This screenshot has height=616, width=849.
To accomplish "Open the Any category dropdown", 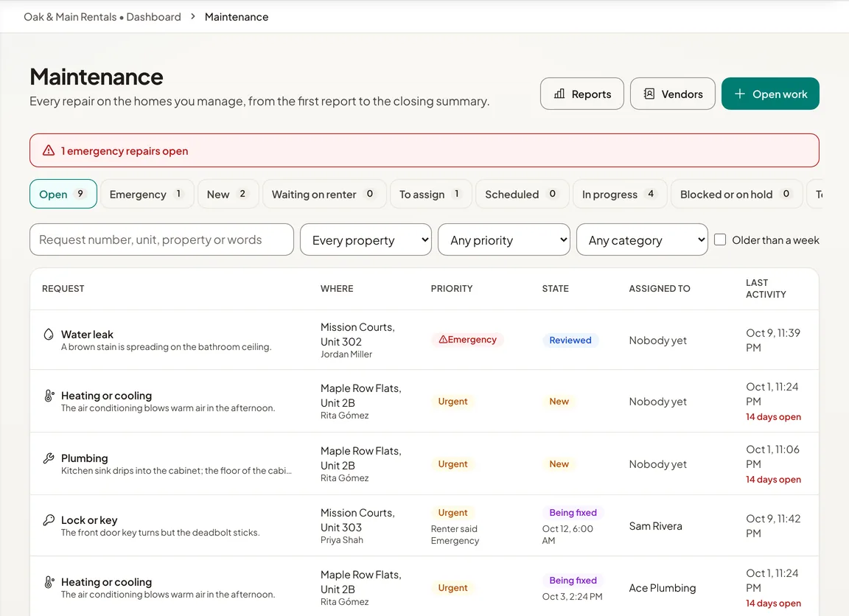I will [x=642, y=239].
